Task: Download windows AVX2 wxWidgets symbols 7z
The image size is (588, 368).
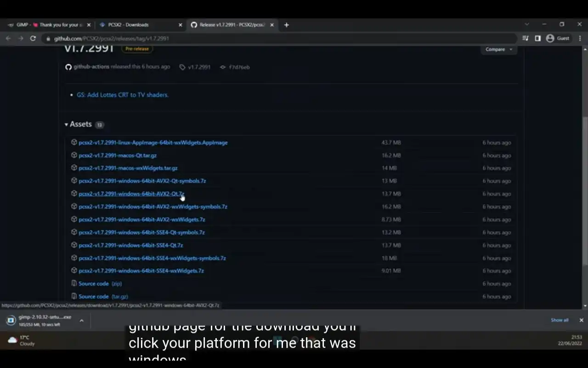Action: [x=153, y=207]
